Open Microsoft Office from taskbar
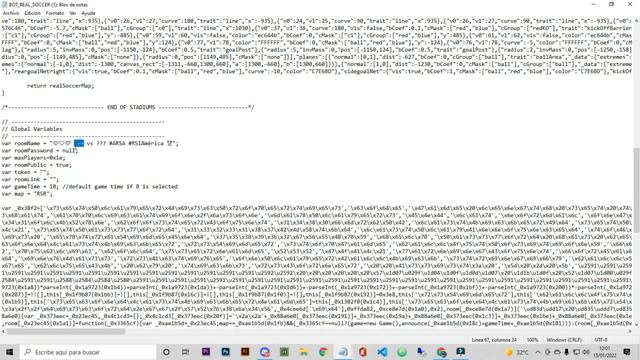This screenshot has width=640, height=360. coord(362,352)
